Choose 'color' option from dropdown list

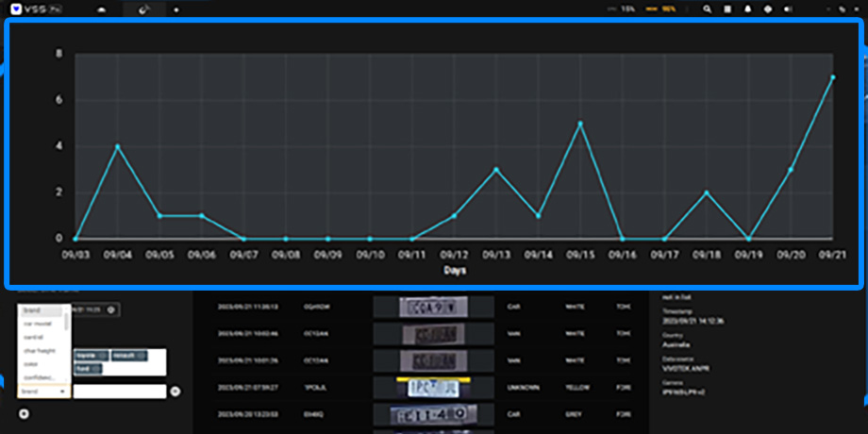pyautogui.click(x=32, y=364)
